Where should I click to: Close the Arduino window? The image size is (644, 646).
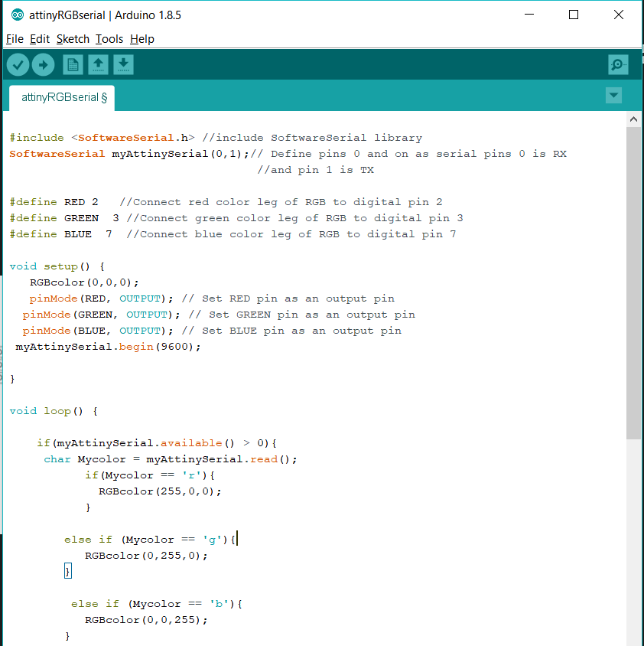coord(619,15)
